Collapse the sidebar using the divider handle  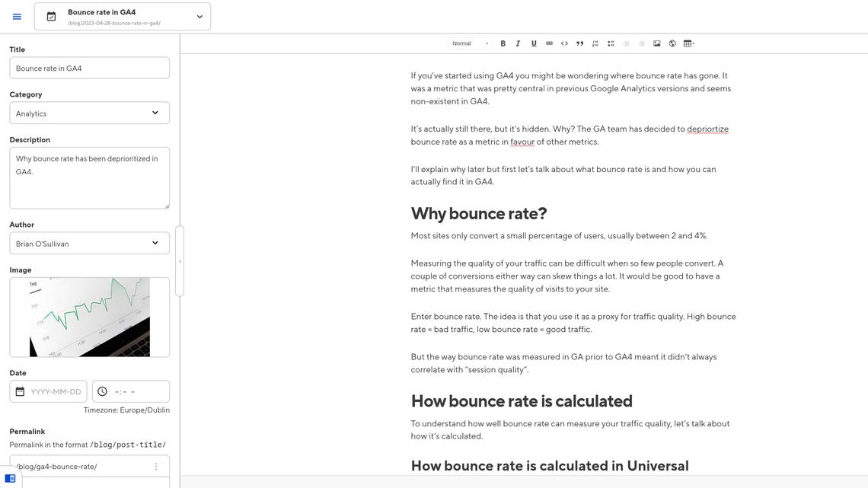(x=180, y=261)
